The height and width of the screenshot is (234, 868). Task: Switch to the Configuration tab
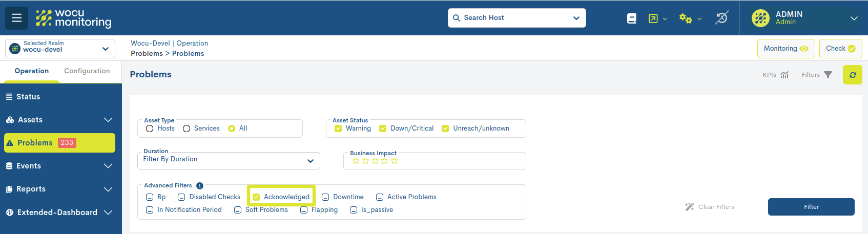87,71
